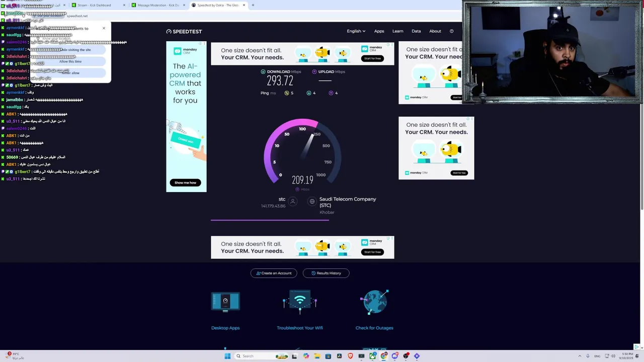Image resolution: width=644 pixels, height=362 pixels.
Task: Click the Speedtest logo in the site header
Action: click(x=184, y=31)
